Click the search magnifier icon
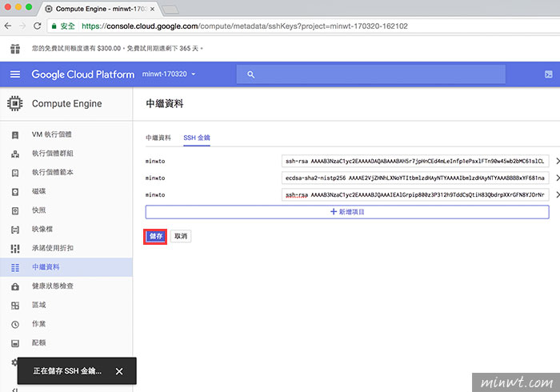The image size is (560, 392). (x=250, y=74)
